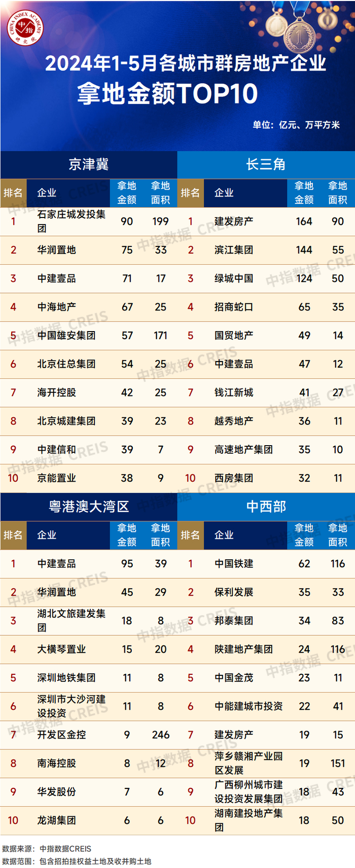Click 深圳地铁集团 company name
Viewport: 355px width, 868px height.
pyautogui.click(x=66, y=677)
